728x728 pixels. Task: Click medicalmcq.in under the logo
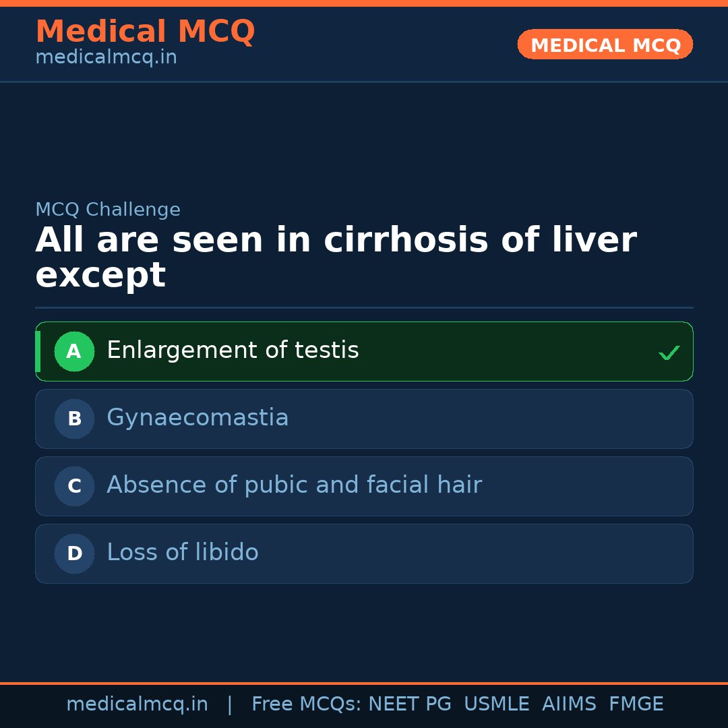tap(106, 57)
